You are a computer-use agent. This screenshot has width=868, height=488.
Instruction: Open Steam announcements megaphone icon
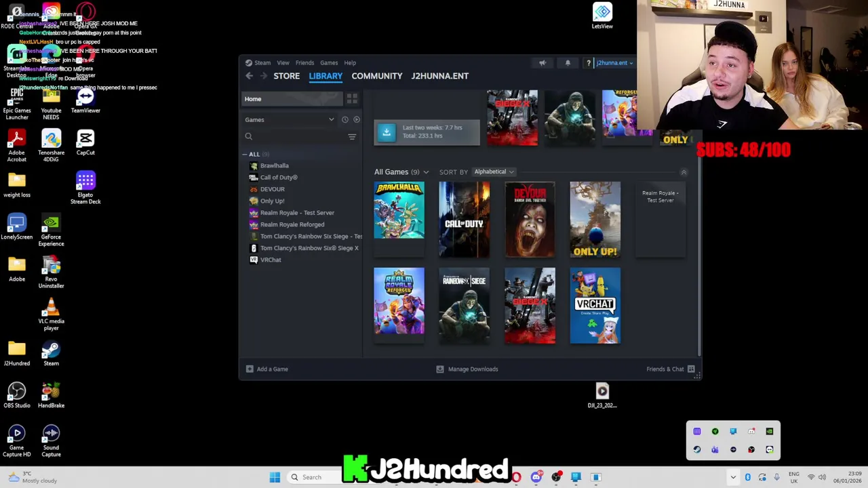coord(542,63)
